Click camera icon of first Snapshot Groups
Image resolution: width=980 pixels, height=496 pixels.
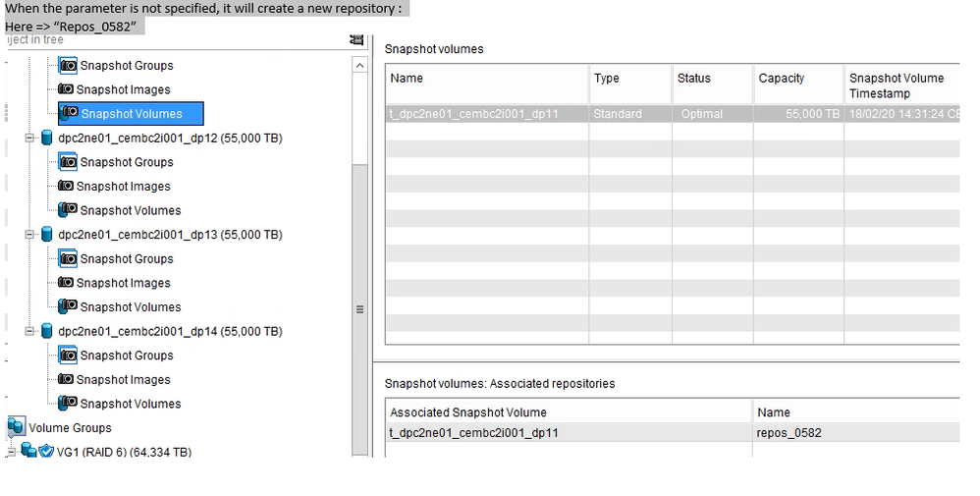click(x=68, y=65)
